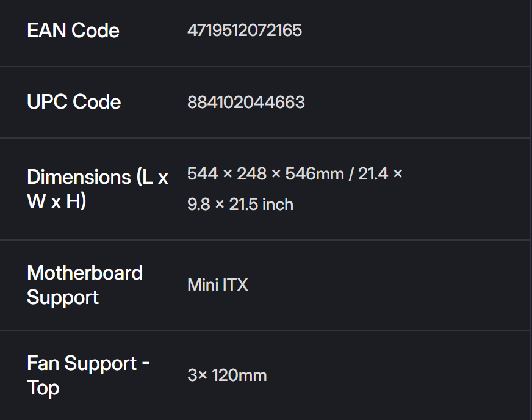Click the word Mini in Mini ITX
Screen dimensions: 532x420
click(x=203, y=285)
